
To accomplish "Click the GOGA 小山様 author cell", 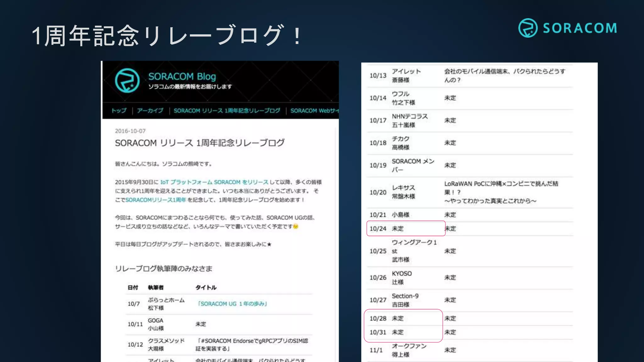I will pos(156,324).
